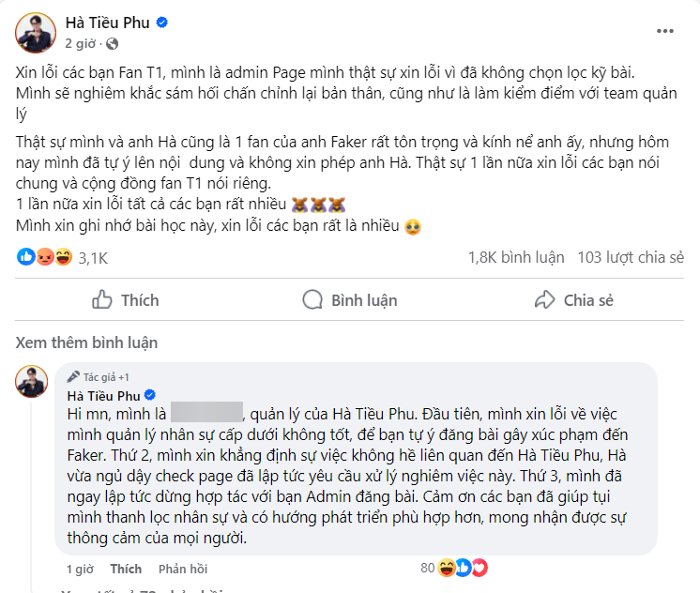Click the post author's profile picture
700x593 pixels.
[x=36, y=33]
